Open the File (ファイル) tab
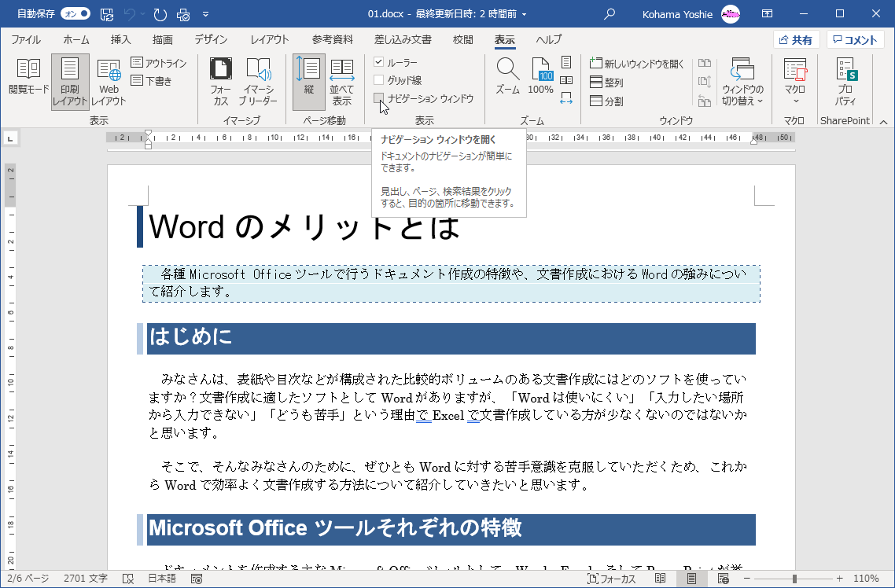Viewport: 895px width, 588px height. click(x=26, y=39)
